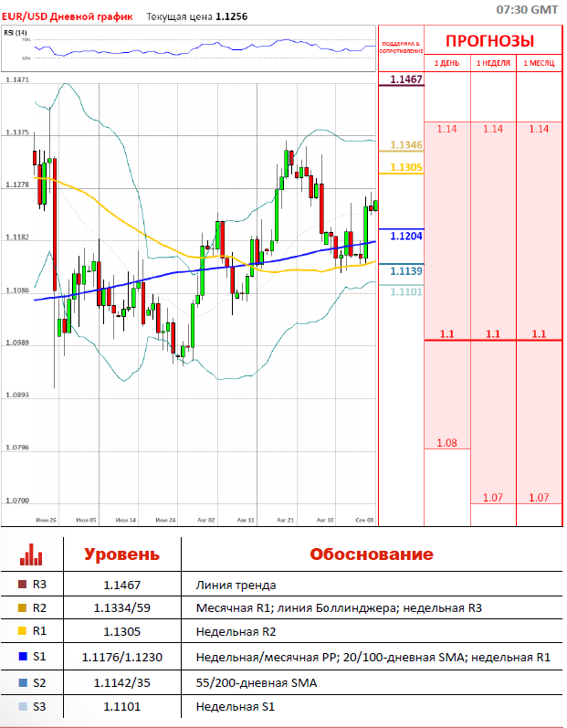Click the RSI (14) indicator label
The height and width of the screenshot is (728, 567).
(x=16, y=33)
